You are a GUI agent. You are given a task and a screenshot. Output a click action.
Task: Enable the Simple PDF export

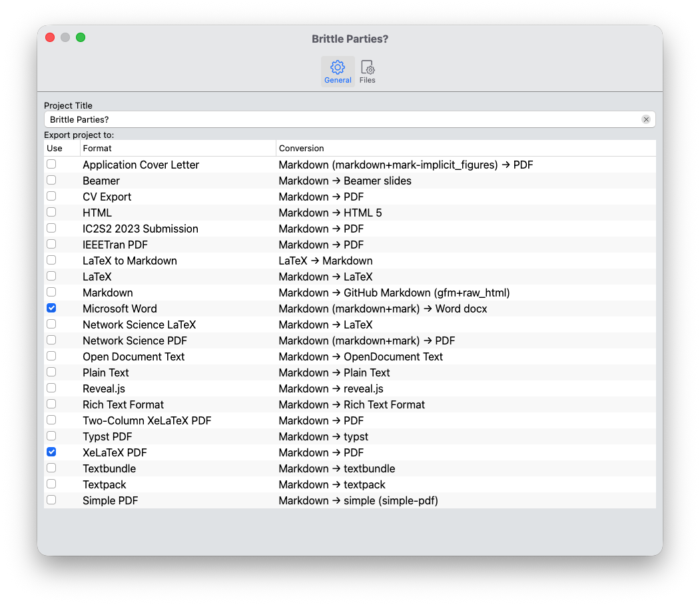(51, 500)
